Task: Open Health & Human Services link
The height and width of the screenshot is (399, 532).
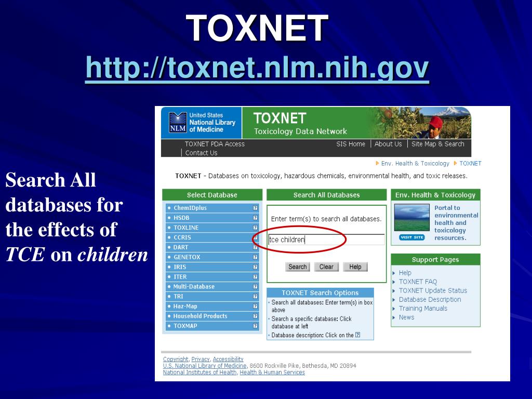Action: point(272,372)
